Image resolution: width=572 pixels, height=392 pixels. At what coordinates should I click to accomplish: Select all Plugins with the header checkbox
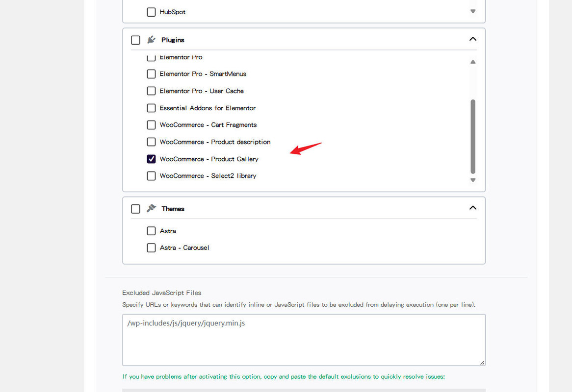[135, 40]
